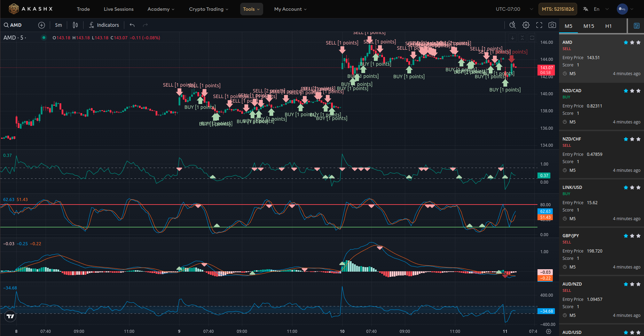Enter fullscreen chart mode
This screenshot has height=336, width=644.
[x=539, y=25]
